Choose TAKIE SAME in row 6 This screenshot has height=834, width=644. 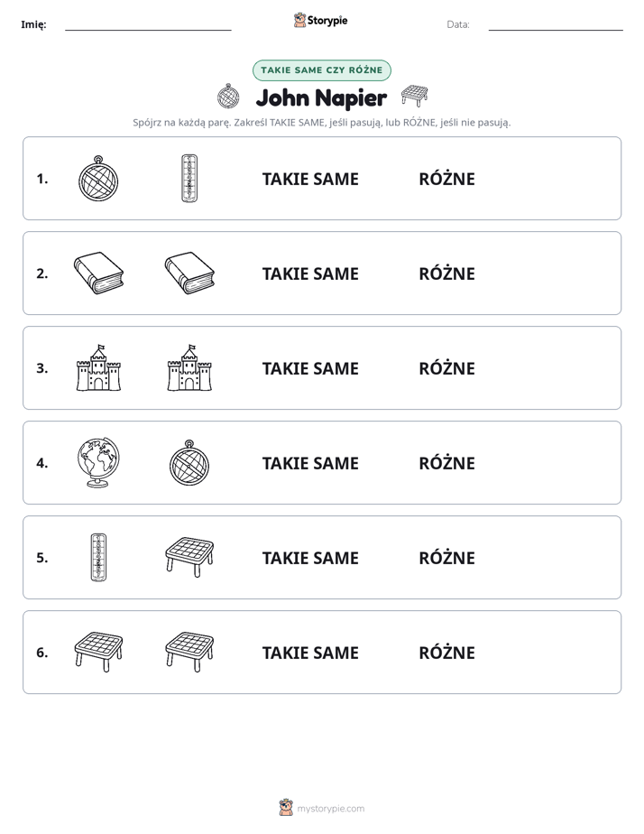[x=310, y=653]
